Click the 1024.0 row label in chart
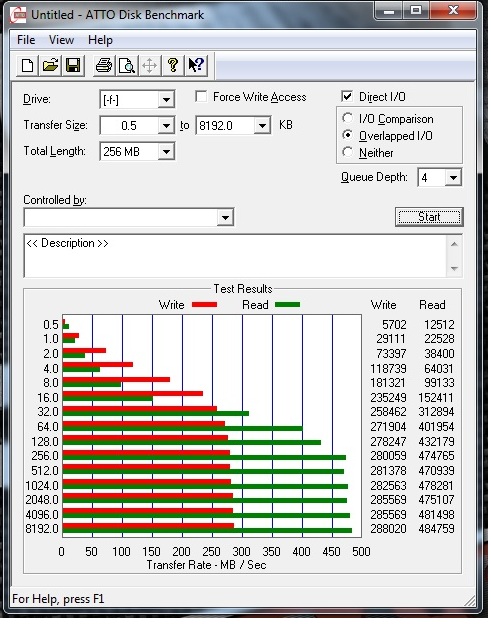Screen dimensions: 491x624 coord(42,486)
